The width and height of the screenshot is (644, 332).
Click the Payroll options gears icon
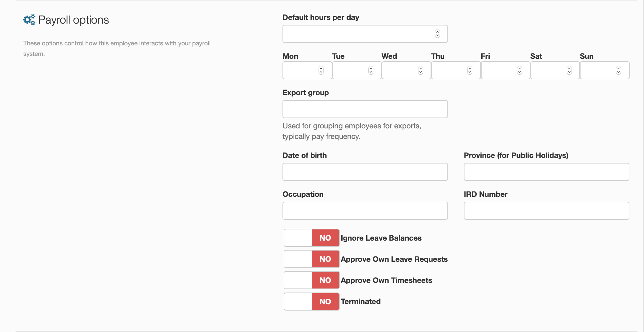point(29,20)
